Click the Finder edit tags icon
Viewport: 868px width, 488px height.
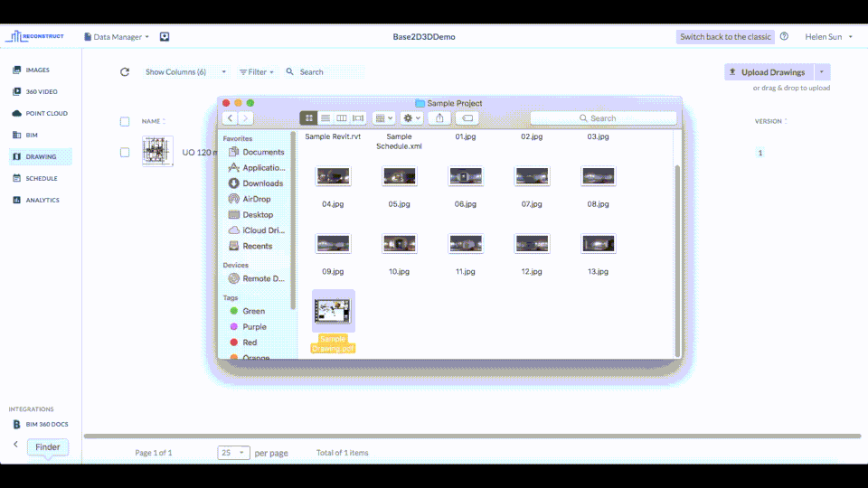pyautogui.click(x=467, y=117)
